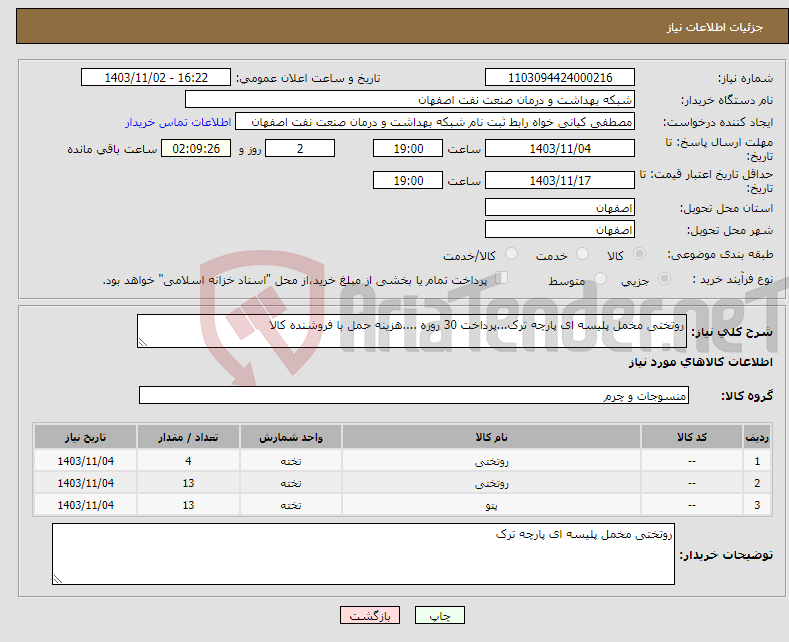Click the resize handle of buyer notes area
789x642 pixels.
tap(58, 580)
